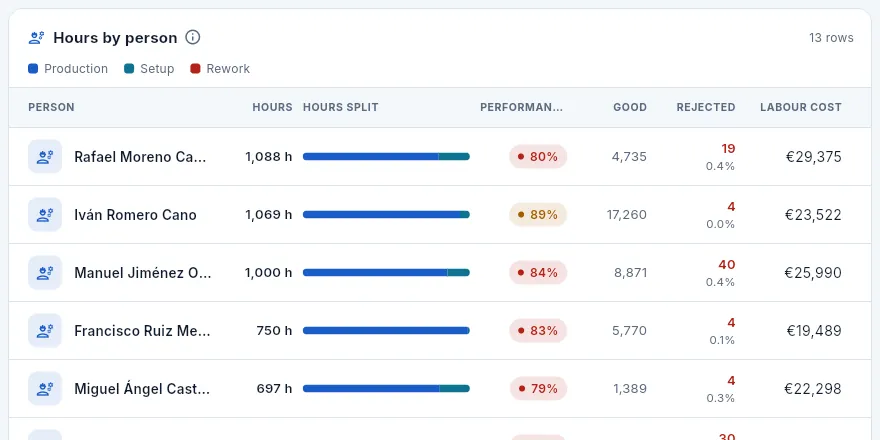The image size is (880, 440).
Task: Toggle the Setup legend item
Action: 149,69
